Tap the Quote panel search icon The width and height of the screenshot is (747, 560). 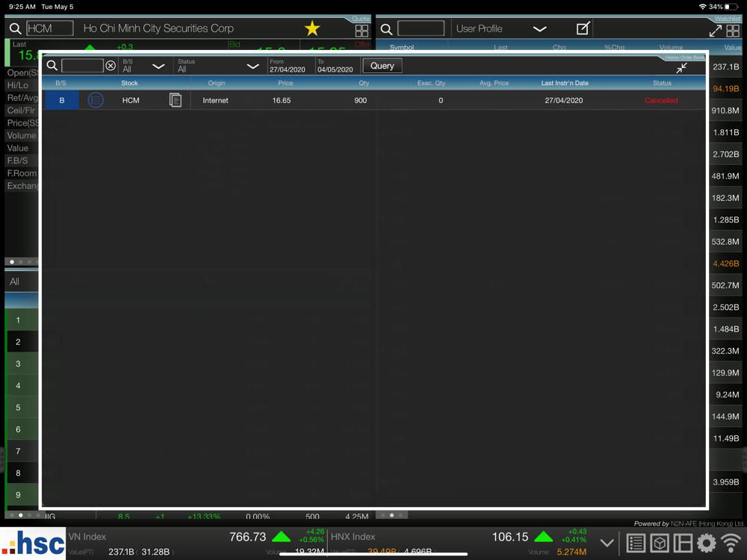coord(15,28)
